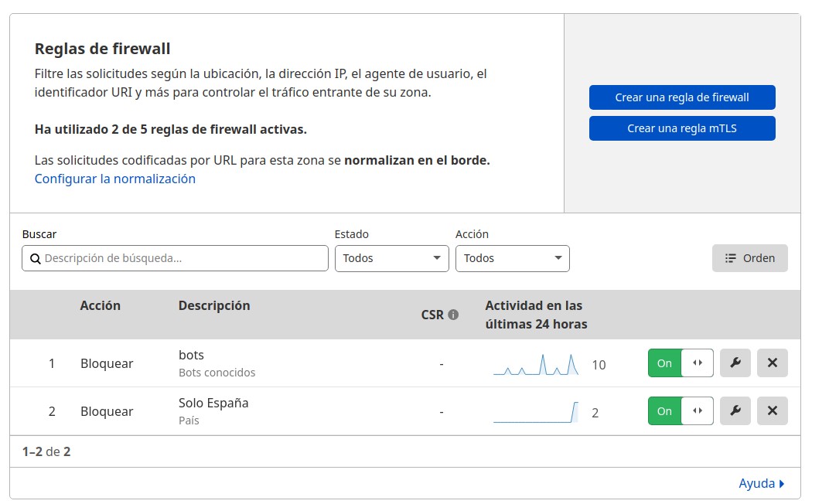The image size is (829, 504).
Task: Open wrench editor for Solo España rule
Action: click(x=735, y=411)
